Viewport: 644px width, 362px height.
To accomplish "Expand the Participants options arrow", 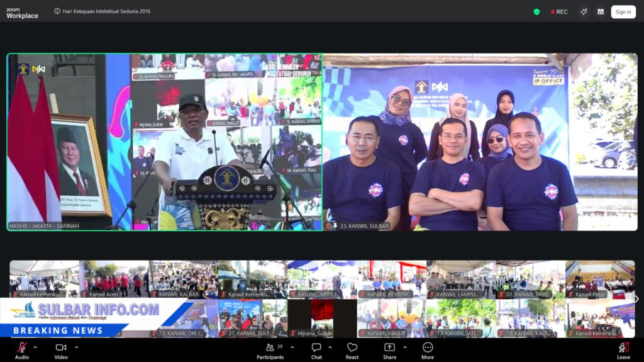I will [292, 347].
